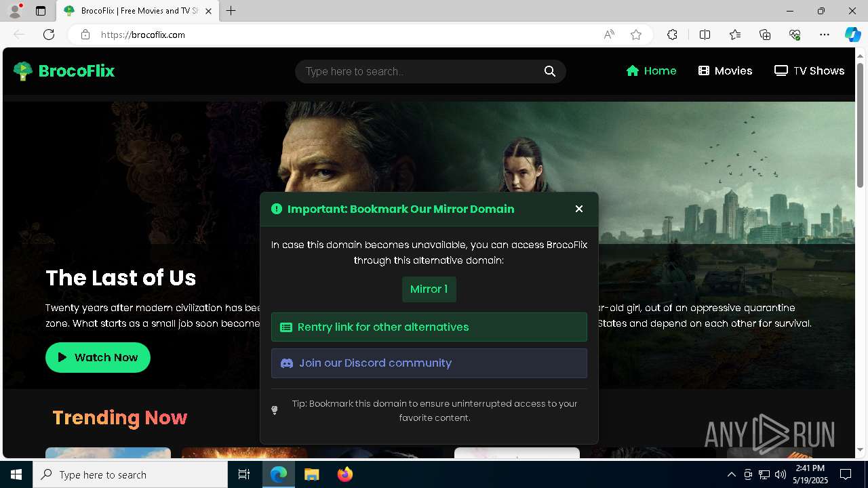This screenshot has width=868, height=488.
Task: Close the BrocoFlix tab
Action: 208,11
